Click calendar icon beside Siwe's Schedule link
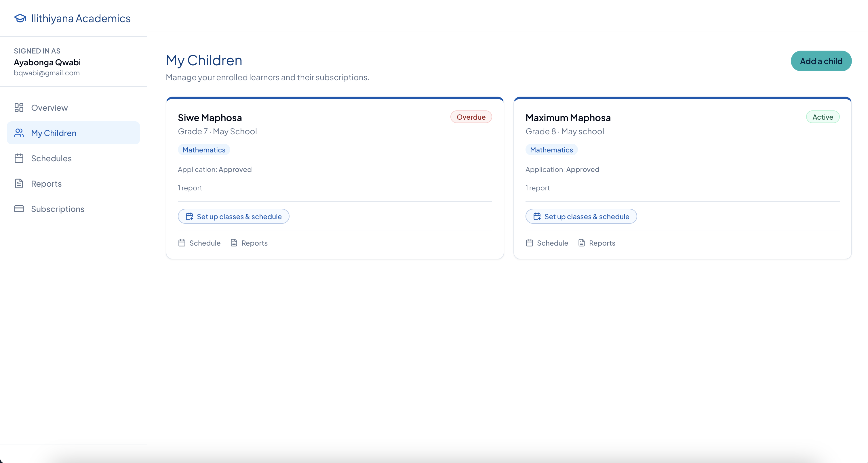 182,243
